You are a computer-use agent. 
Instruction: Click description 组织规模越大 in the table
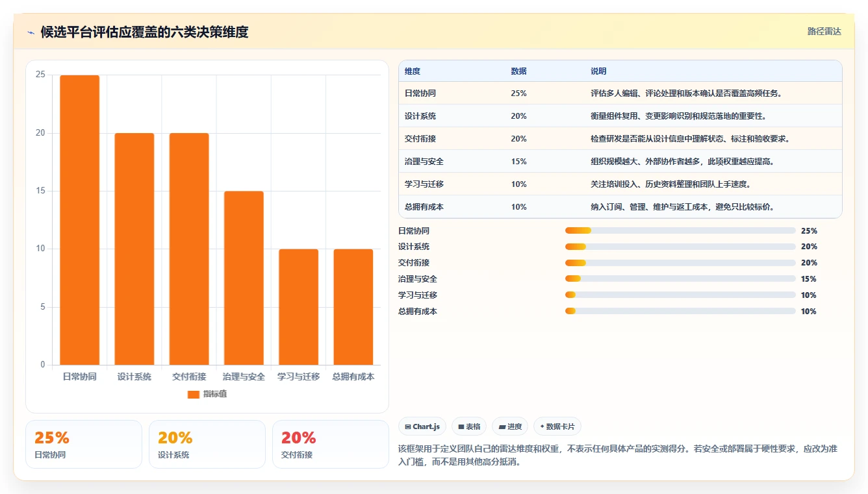coord(682,162)
